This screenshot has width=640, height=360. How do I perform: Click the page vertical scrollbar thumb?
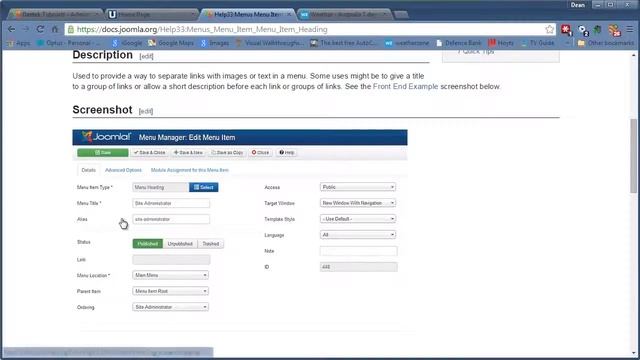click(x=633, y=155)
